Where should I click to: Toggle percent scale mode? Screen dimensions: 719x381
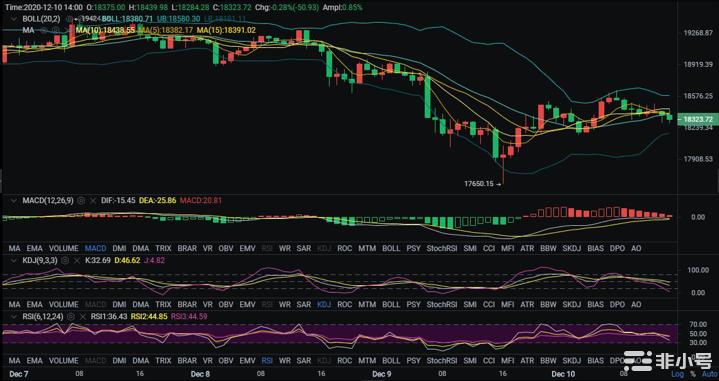[692, 375]
